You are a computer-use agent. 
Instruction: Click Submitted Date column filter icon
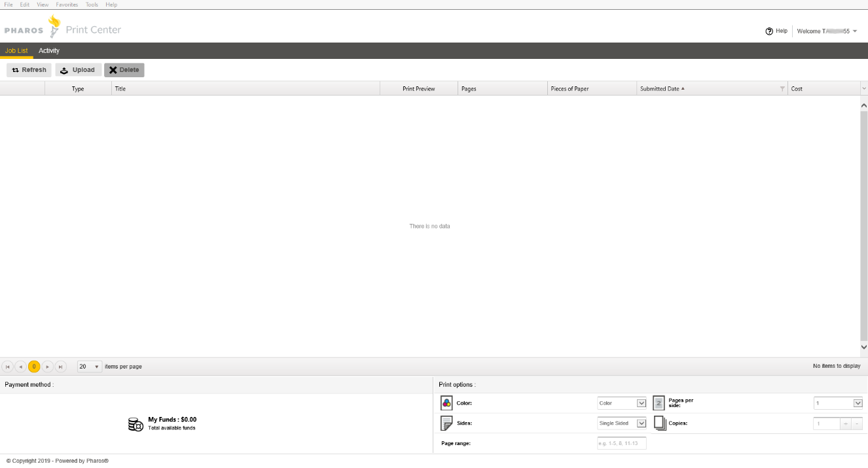(x=782, y=89)
